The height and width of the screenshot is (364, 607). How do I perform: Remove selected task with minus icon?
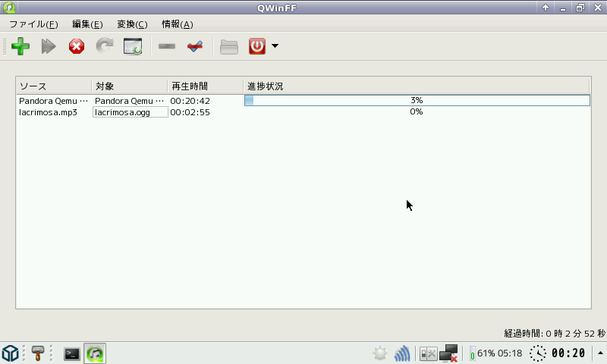pyautogui.click(x=167, y=46)
